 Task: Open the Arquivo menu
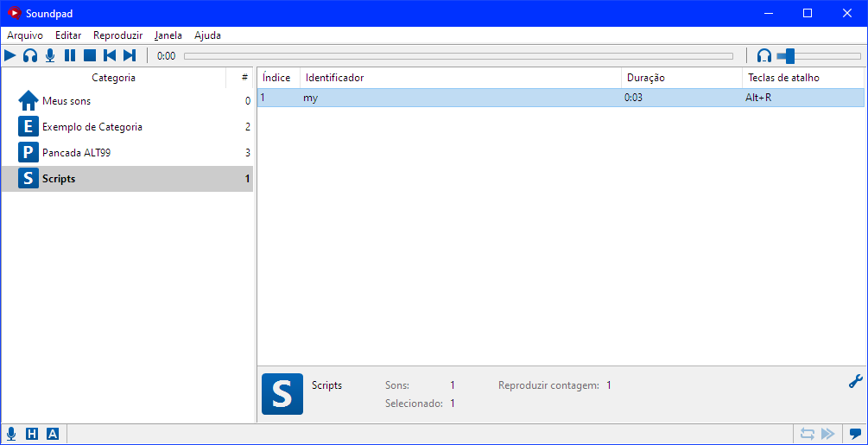[25, 35]
